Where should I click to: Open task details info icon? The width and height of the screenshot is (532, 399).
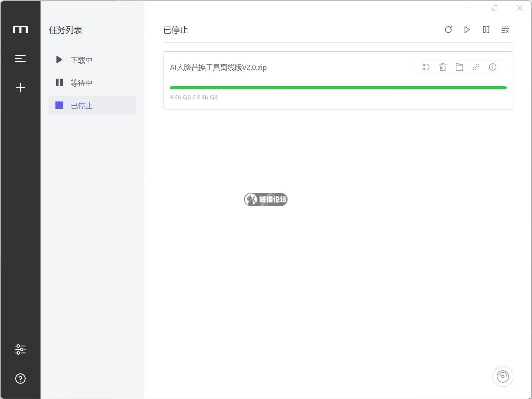point(493,67)
